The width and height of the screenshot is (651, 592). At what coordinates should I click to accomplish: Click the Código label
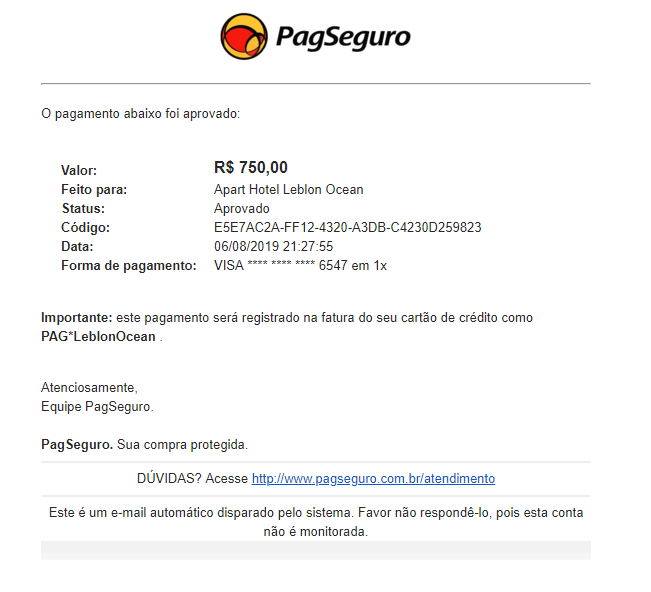pyautogui.click(x=86, y=228)
